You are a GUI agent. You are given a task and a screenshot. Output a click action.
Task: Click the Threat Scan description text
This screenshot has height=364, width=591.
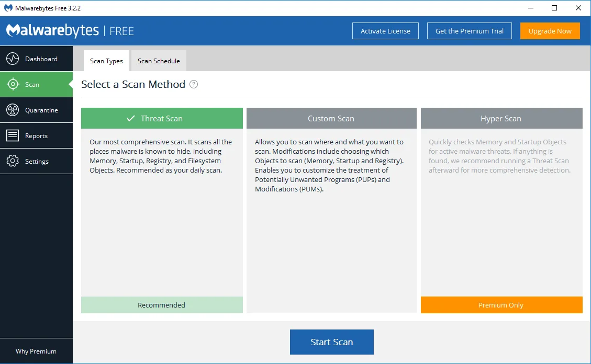coord(161,156)
